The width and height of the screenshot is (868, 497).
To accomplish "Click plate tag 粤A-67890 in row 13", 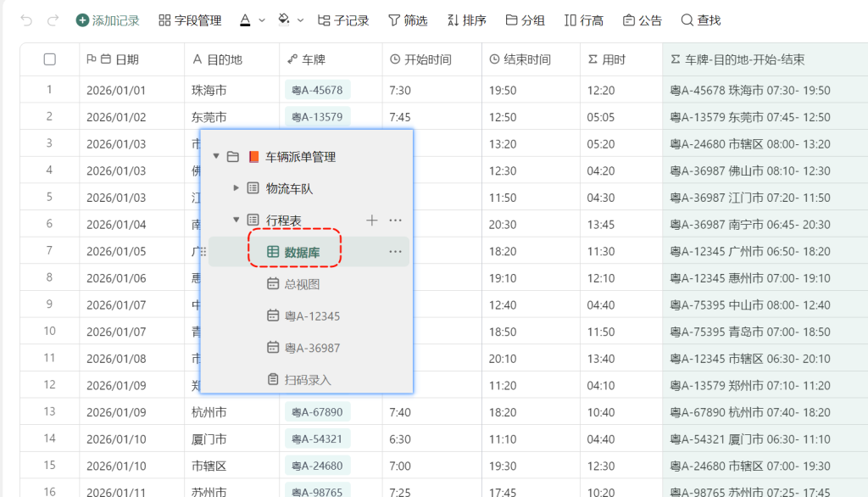I will pos(317,412).
